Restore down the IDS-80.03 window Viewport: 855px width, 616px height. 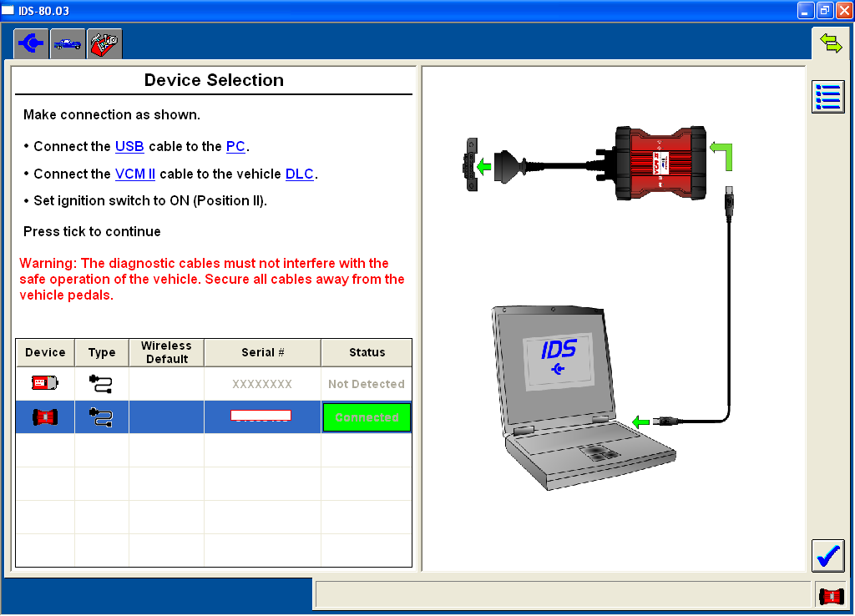(x=824, y=10)
